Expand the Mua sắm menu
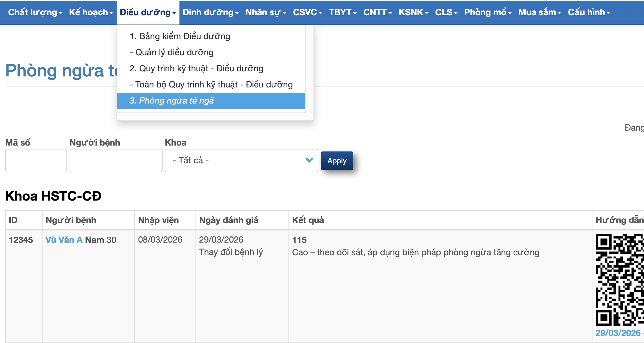The image size is (644, 343). point(539,12)
